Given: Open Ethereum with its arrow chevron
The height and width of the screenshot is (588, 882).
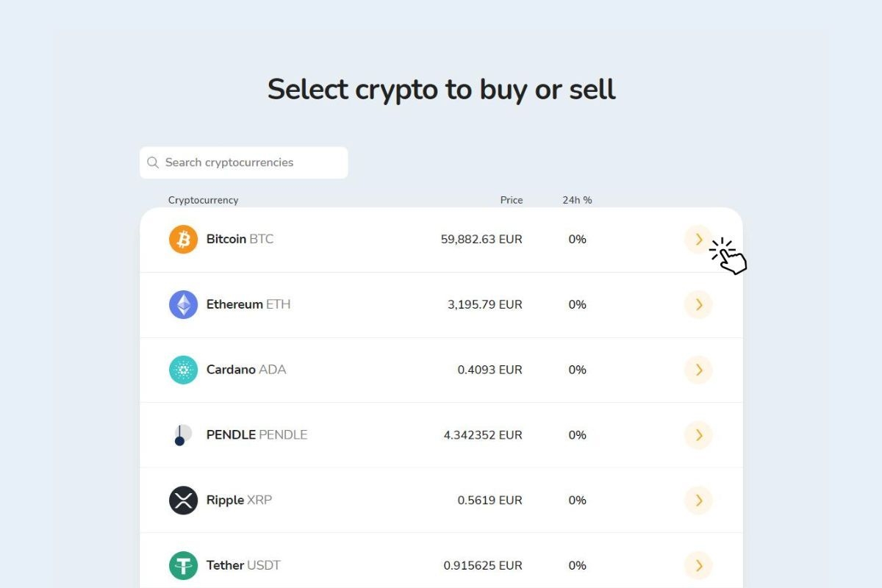Looking at the screenshot, I should [698, 304].
